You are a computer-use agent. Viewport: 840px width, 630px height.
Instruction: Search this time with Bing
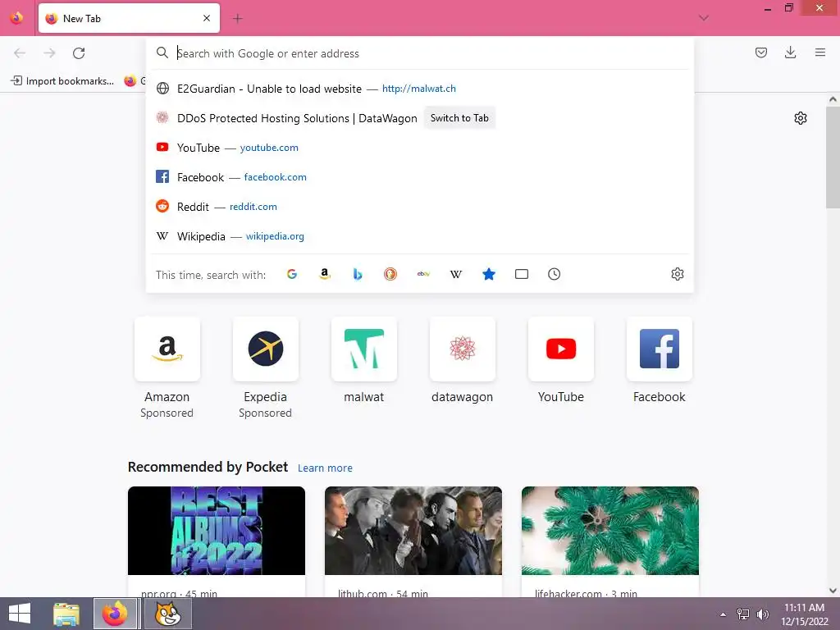point(358,274)
